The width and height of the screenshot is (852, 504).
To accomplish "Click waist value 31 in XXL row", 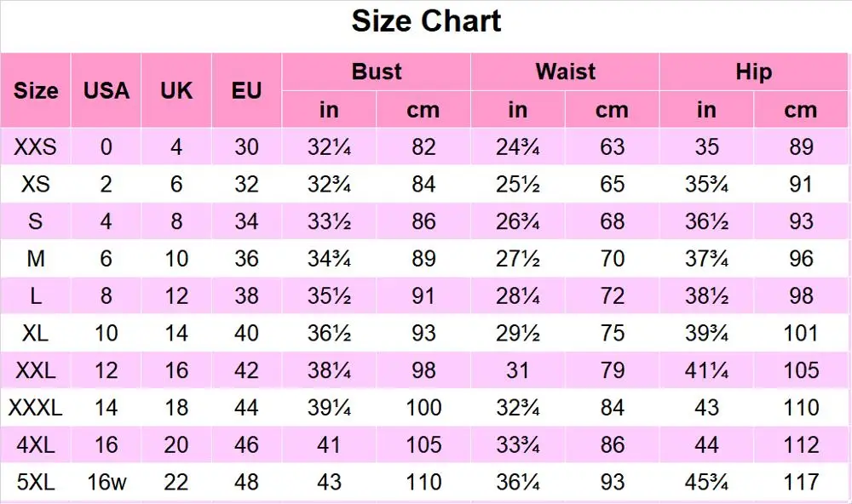I will click(x=517, y=370).
